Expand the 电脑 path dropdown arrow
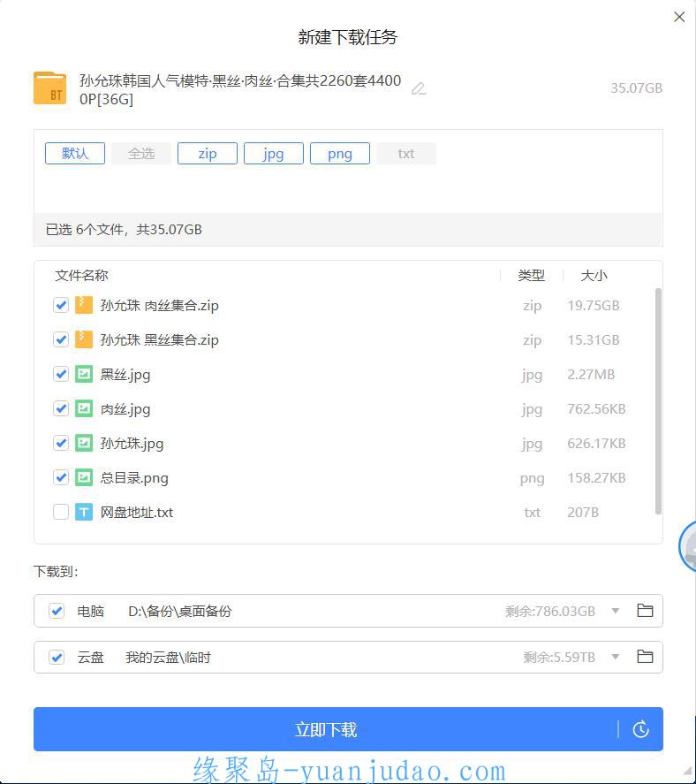The image size is (696, 784). tap(616, 611)
